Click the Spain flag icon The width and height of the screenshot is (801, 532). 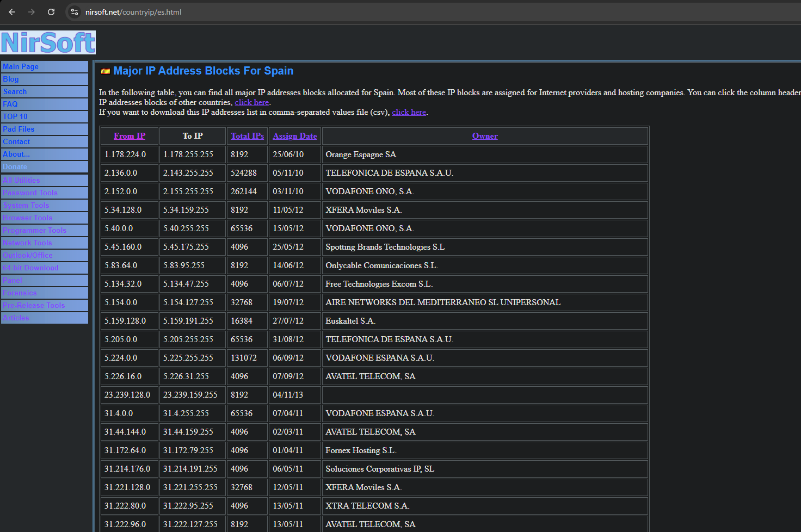pos(106,71)
